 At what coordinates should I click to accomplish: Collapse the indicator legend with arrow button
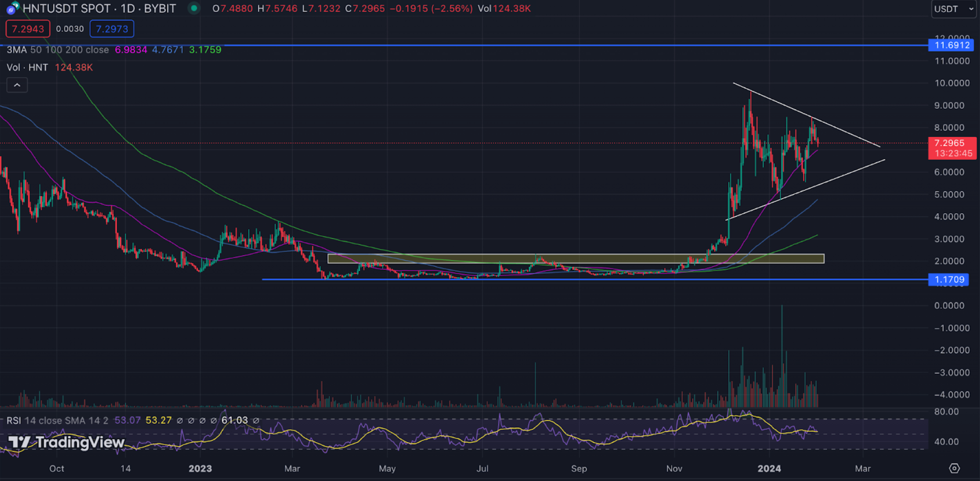tap(17, 85)
